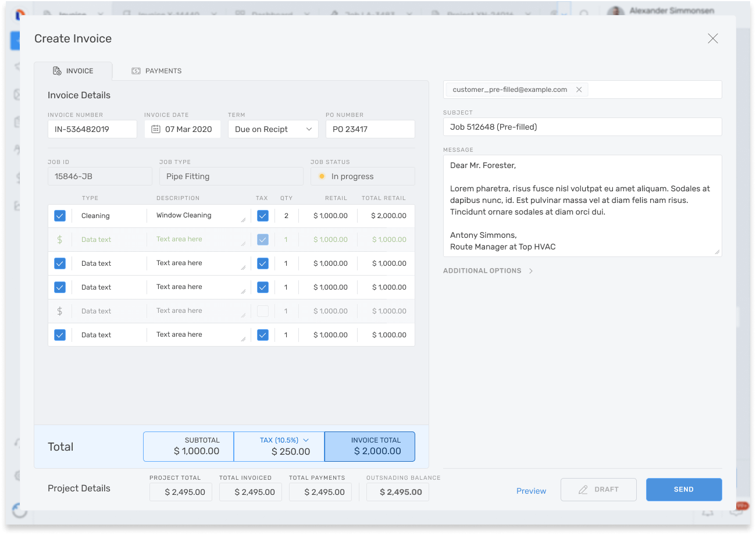Image resolution: width=756 pixels, height=535 pixels.
Task: Click Alexander Simmonsen's profile avatar
Action: 615,9
